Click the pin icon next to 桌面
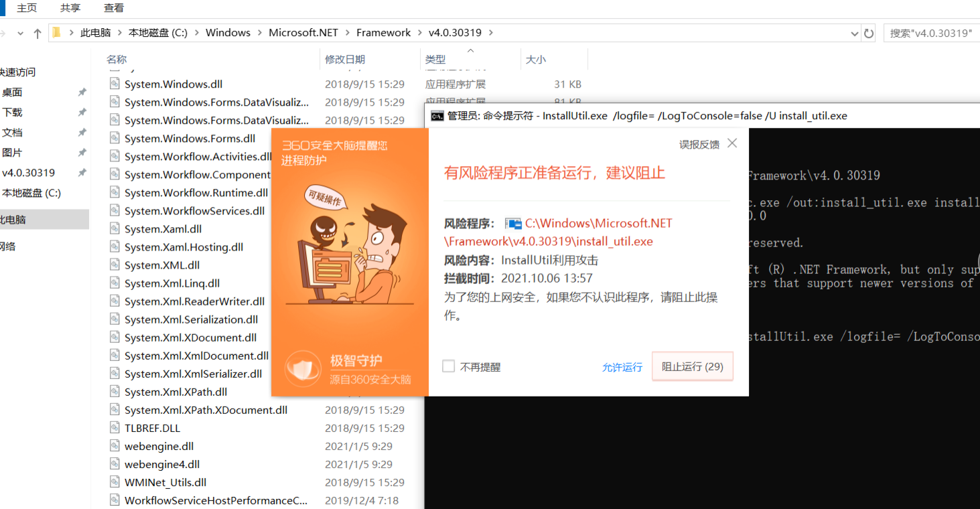The image size is (980, 509). 82,92
